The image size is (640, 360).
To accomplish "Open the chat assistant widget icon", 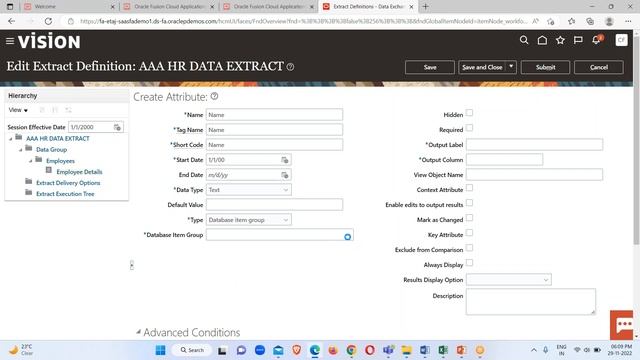I will tap(623, 325).
